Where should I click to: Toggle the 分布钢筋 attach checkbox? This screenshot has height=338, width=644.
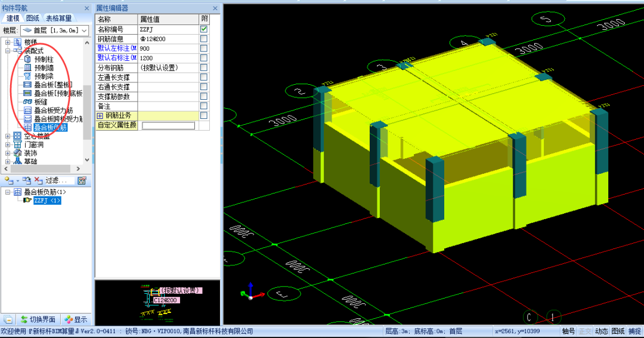[x=204, y=67]
